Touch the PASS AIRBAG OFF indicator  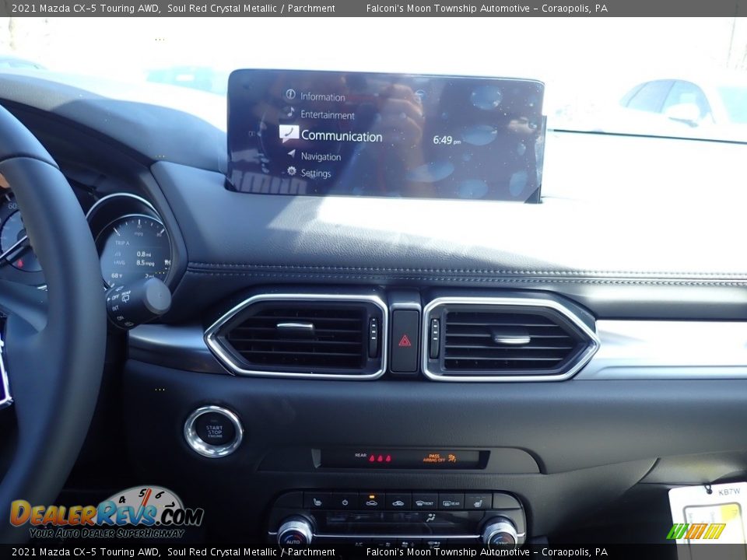pyautogui.click(x=439, y=458)
